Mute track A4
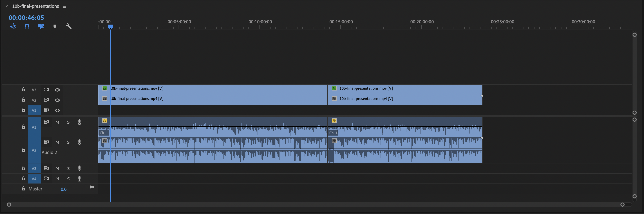Viewport: 644px width, 214px height. 57,179
